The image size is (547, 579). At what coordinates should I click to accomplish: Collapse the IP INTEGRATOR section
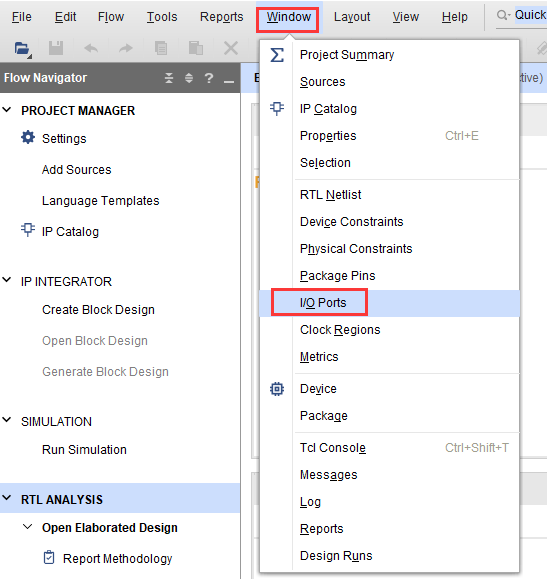click(7, 280)
